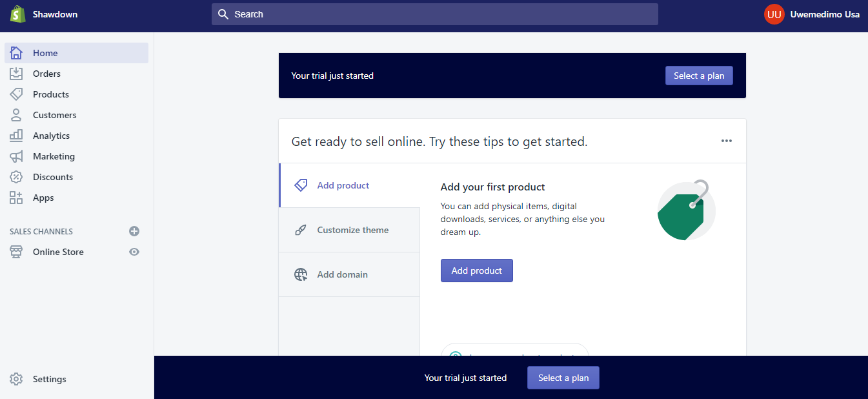Click the tag icon in the Add product tab
This screenshot has width=868, height=399.
(301, 185)
